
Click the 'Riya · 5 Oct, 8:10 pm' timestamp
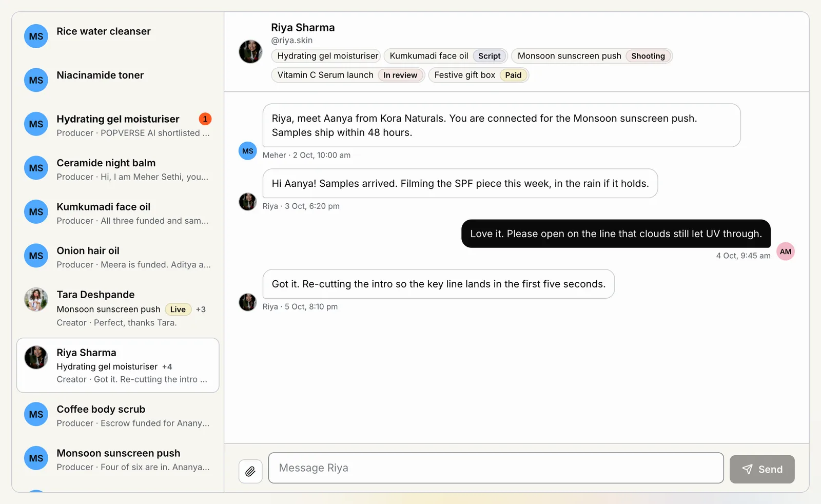tap(300, 306)
